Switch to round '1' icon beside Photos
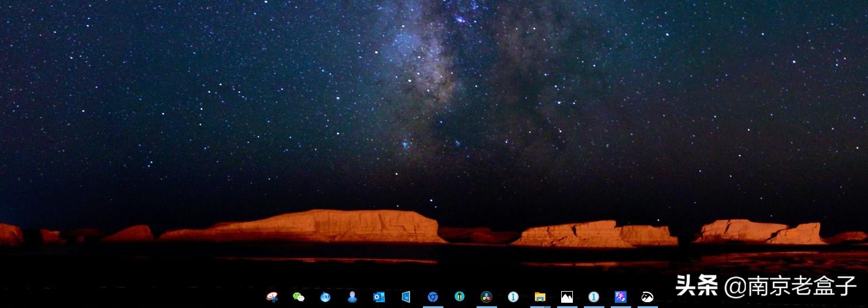868x308 pixels. point(594,297)
